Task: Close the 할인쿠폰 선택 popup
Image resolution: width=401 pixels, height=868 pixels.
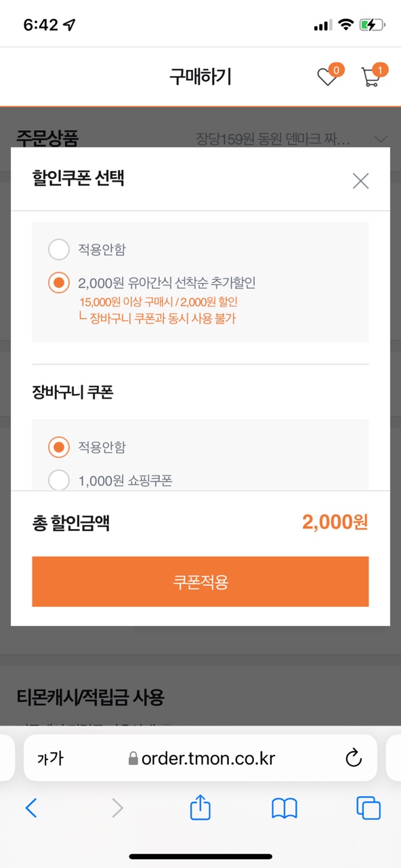Action: pyautogui.click(x=360, y=180)
